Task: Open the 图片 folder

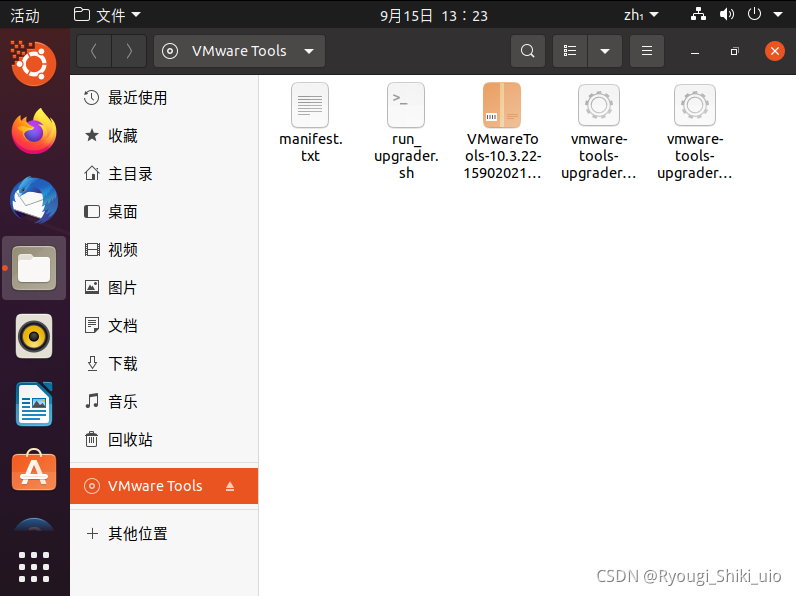Action: 164,288
